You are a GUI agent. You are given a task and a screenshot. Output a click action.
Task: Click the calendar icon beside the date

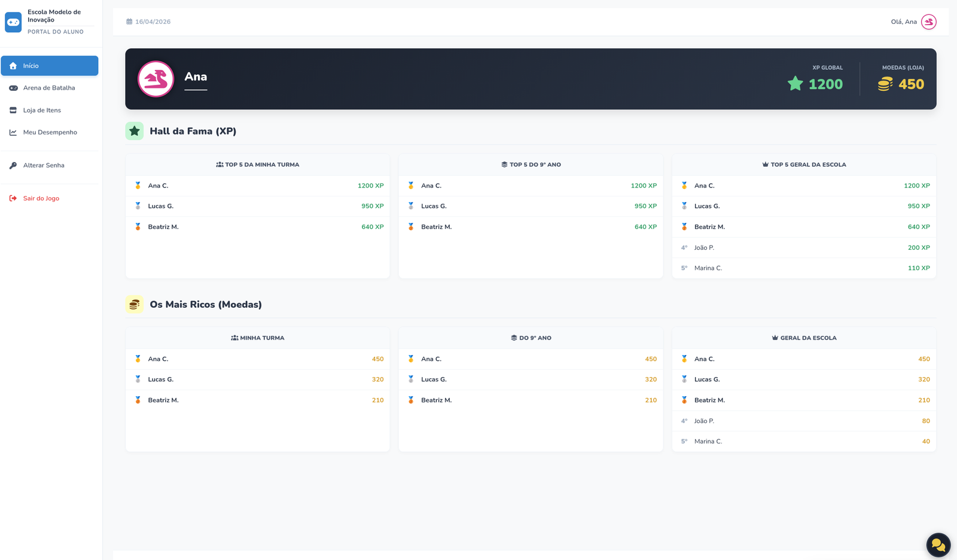click(x=129, y=22)
